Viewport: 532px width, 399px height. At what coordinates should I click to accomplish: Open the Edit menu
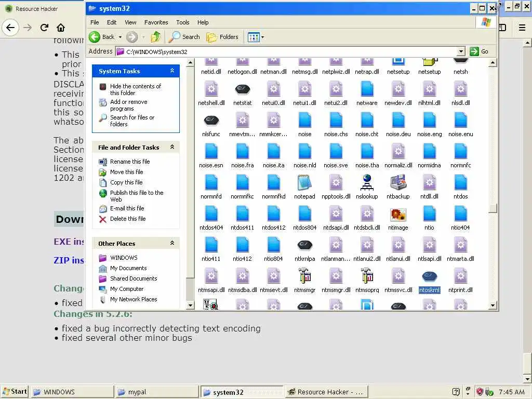click(112, 22)
